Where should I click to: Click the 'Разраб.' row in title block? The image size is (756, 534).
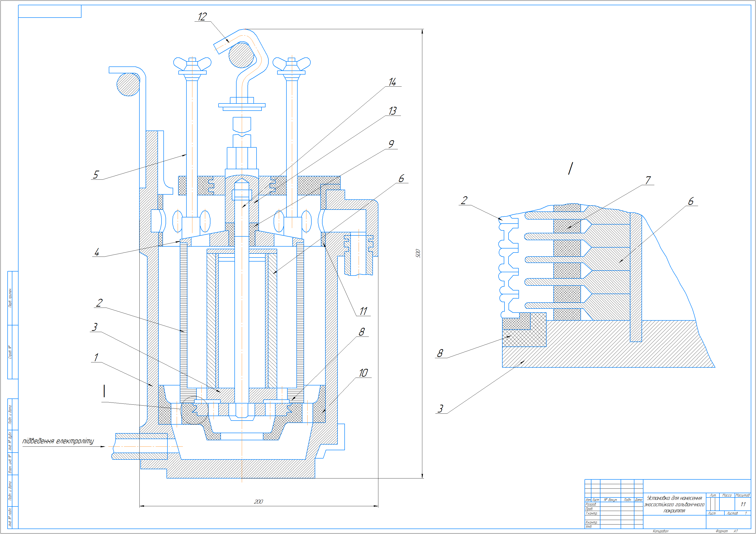click(x=591, y=504)
